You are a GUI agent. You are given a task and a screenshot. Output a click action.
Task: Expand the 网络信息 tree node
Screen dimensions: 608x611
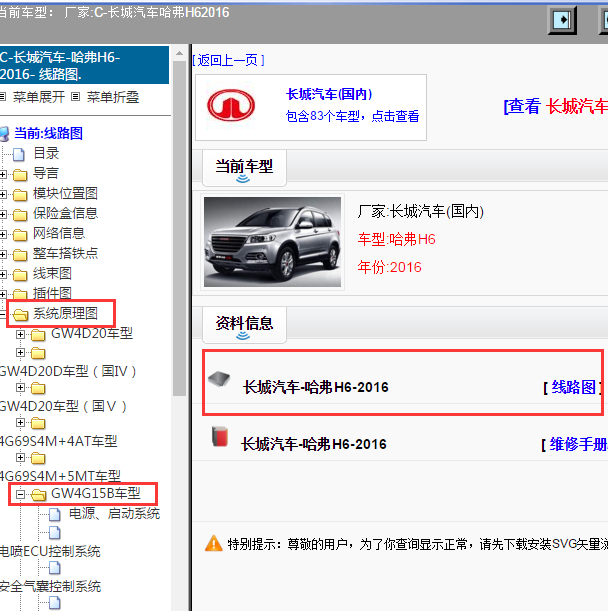tap(3, 235)
